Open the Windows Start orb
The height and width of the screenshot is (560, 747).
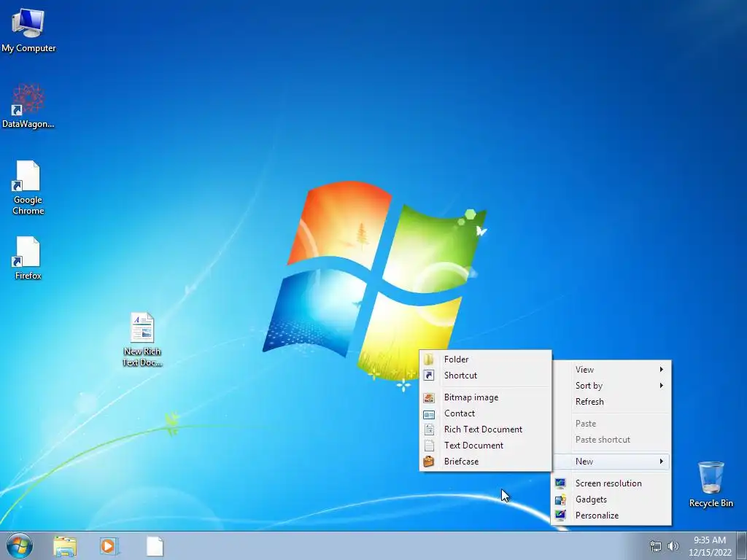tap(20, 545)
